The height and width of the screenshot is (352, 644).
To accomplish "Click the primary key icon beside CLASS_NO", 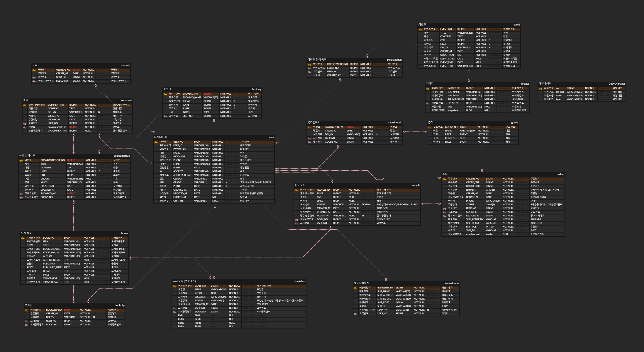I will (x=174, y=286).
